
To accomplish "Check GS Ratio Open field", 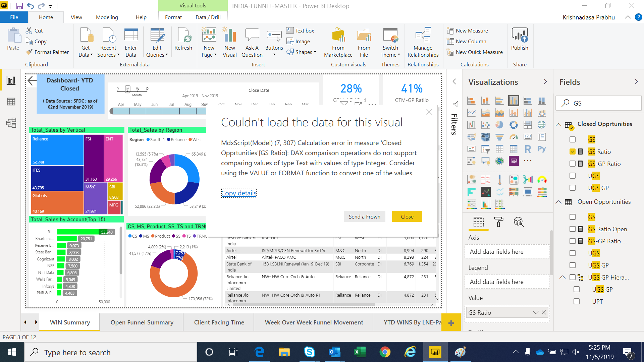I will [573, 229].
